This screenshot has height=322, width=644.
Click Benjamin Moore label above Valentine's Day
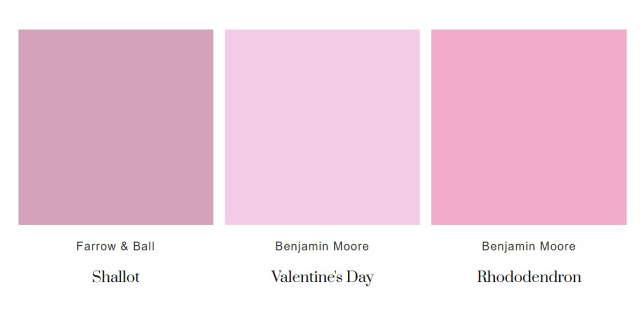[322, 246]
